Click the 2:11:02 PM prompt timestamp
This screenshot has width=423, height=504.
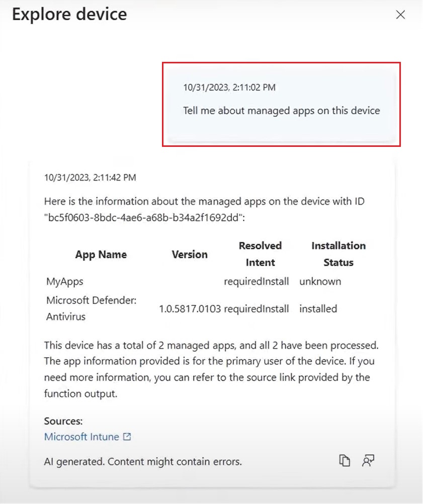tap(229, 88)
